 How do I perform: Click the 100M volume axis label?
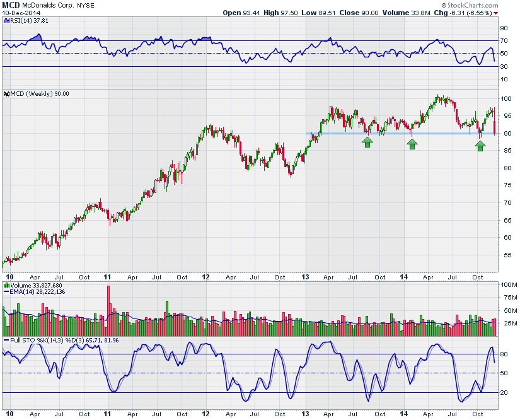tap(509, 285)
